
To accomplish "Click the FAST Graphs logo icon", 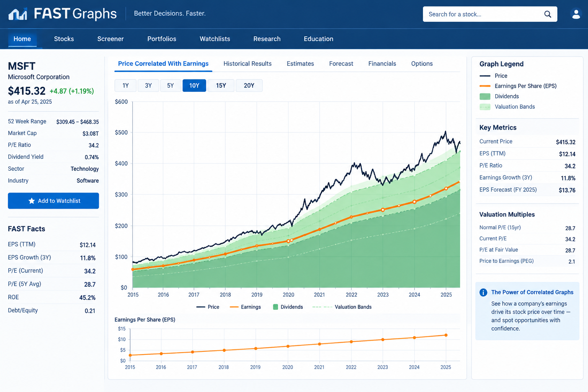I will pyautogui.click(x=18, y=14).
